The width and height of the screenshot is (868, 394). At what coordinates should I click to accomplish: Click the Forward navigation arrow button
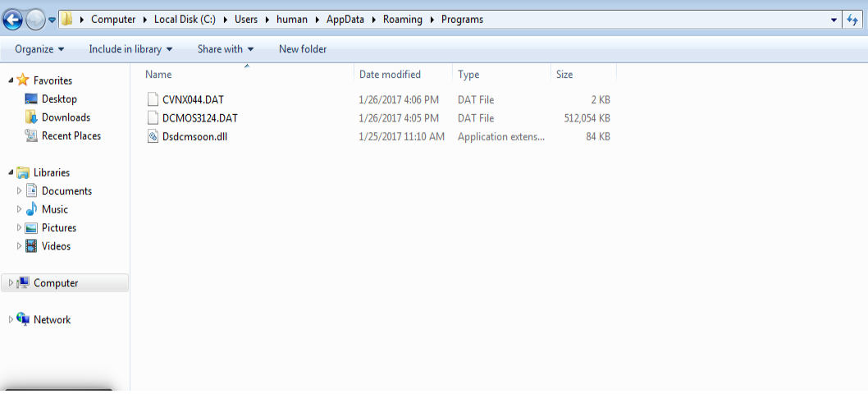coord(34,19)
